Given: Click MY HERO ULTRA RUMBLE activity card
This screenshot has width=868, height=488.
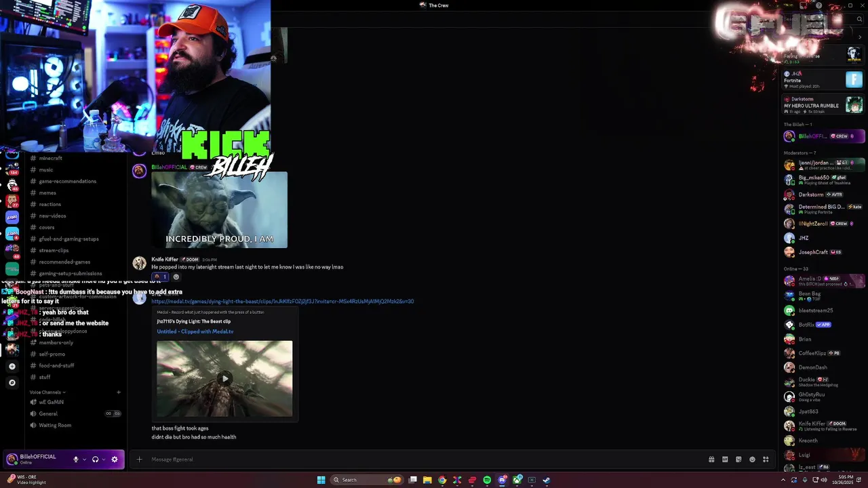Looking at the screenshot, I should point(823,105).
